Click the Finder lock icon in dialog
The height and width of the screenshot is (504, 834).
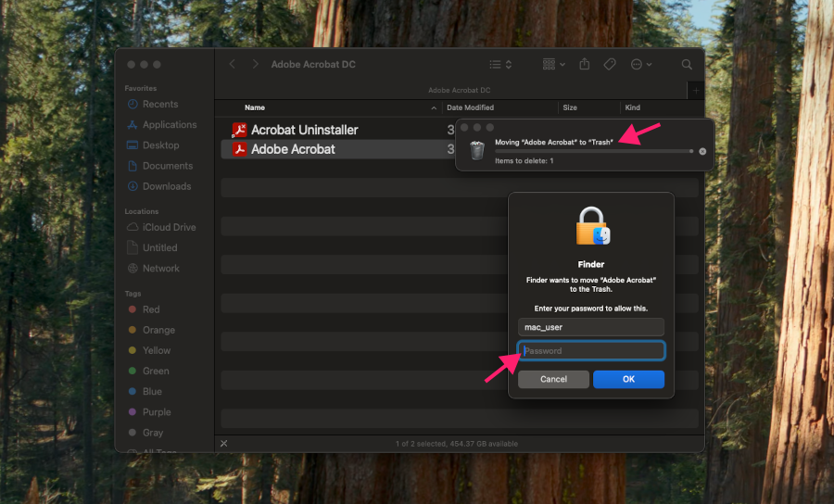[592, 226]
